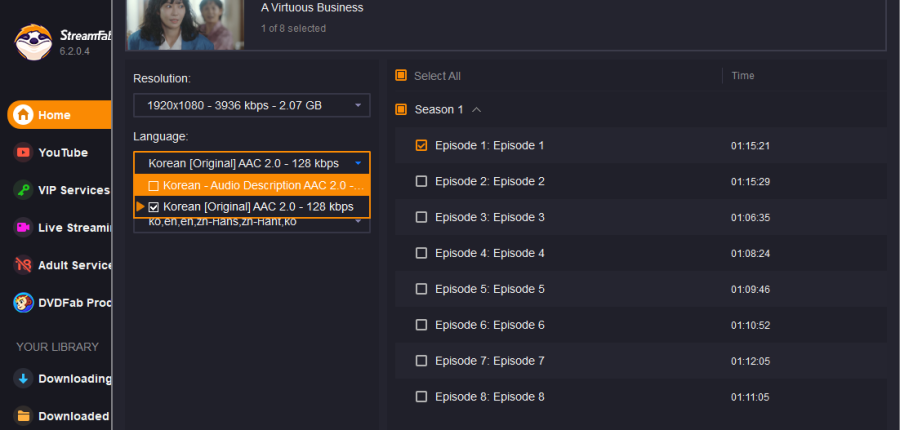Open the YouTube sidebar icon
The height and width of the screenshot is (430, 900).
pyautogui.click(x=22, y=153)
